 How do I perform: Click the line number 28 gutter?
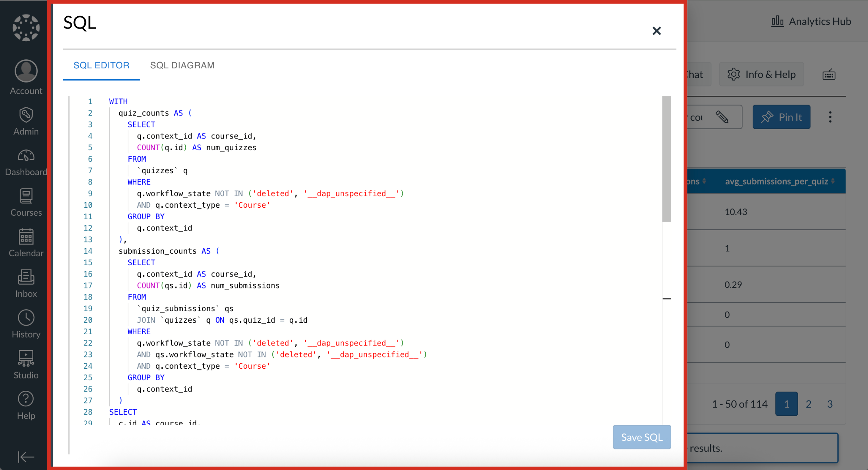88,412
